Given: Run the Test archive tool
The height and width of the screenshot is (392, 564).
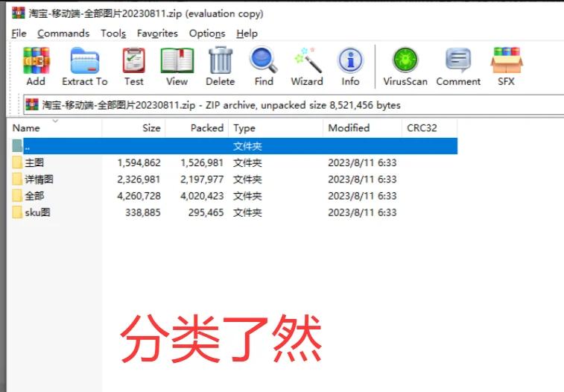Looking at the screenshot, I should [134, 60].
